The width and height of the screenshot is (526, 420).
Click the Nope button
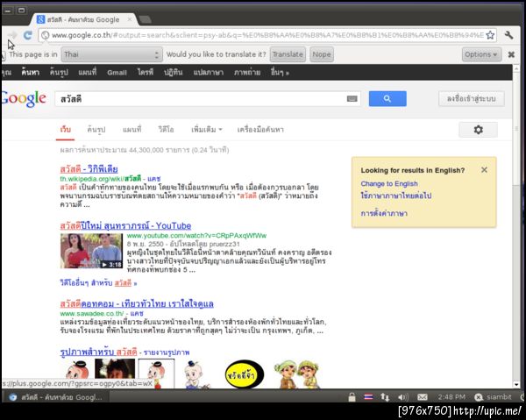click(322, 54)
